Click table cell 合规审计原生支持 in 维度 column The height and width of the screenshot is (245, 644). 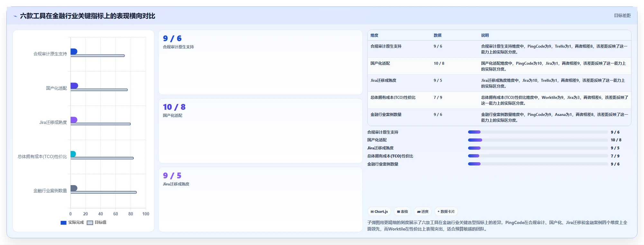click(x=386, y=46)
